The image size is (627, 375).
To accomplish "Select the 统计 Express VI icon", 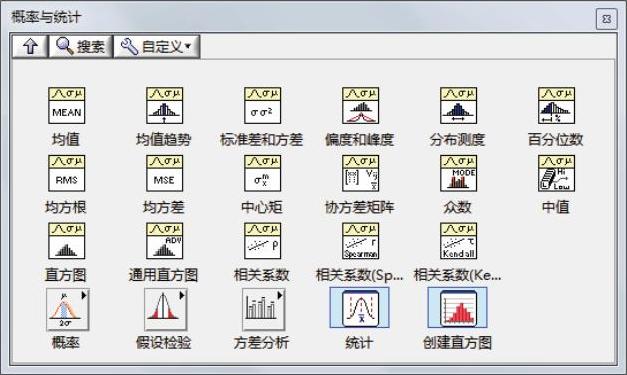I will tap(359, 307).
